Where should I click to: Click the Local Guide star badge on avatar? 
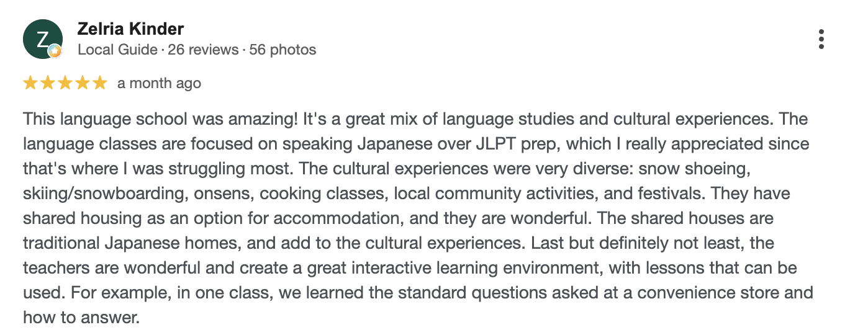pos(55,52)
